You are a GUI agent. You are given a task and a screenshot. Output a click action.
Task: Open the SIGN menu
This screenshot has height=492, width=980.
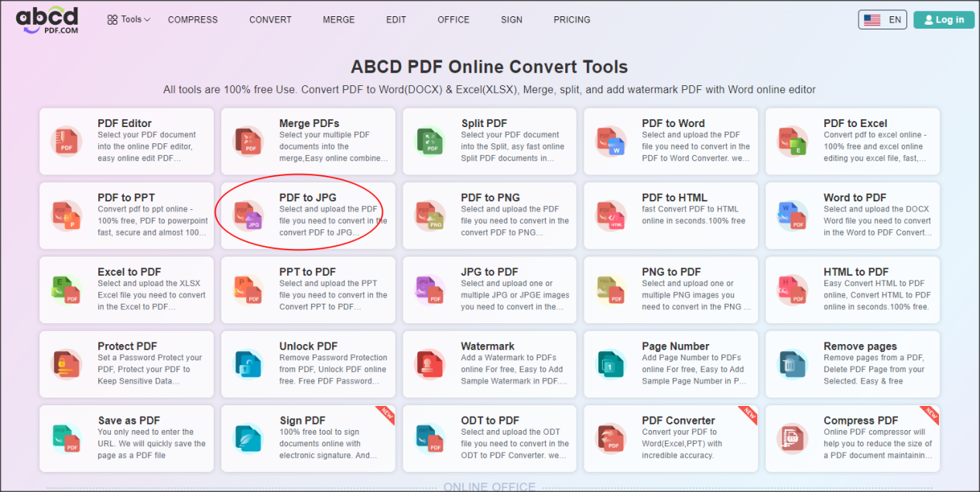[x=512, y=19]
